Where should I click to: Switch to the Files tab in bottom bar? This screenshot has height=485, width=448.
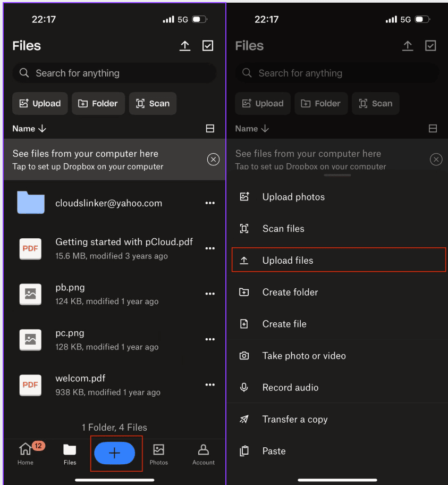[70, 454]
